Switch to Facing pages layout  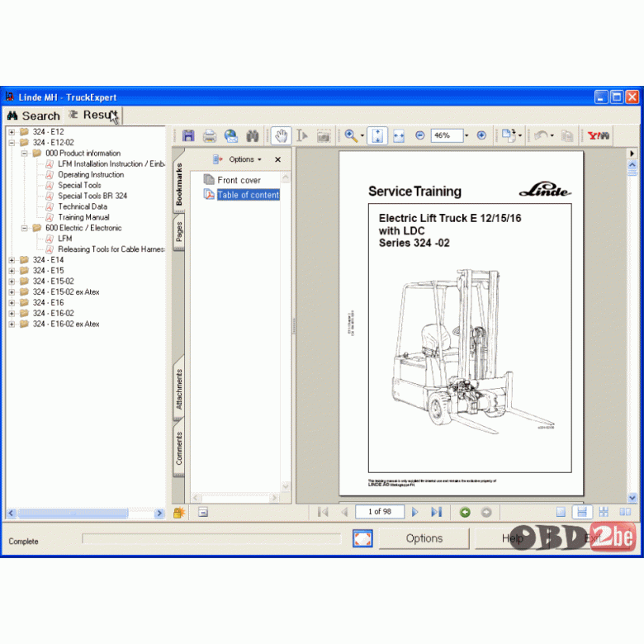click(x=625, y=512)
